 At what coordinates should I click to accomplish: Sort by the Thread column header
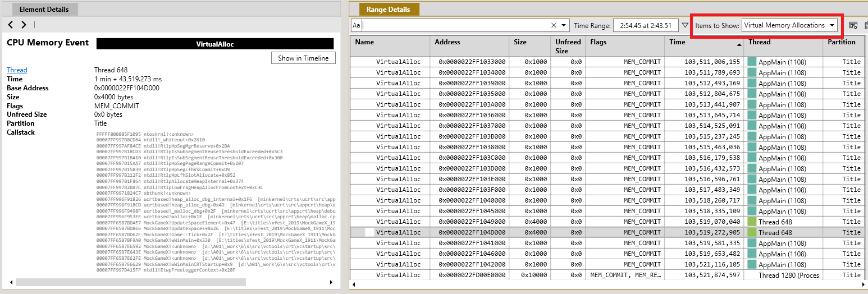pyautogui.click(x=783, y=46)
